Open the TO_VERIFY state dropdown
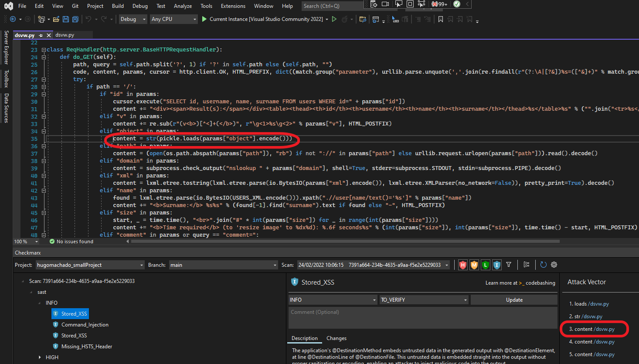 (x=424, y=300)
